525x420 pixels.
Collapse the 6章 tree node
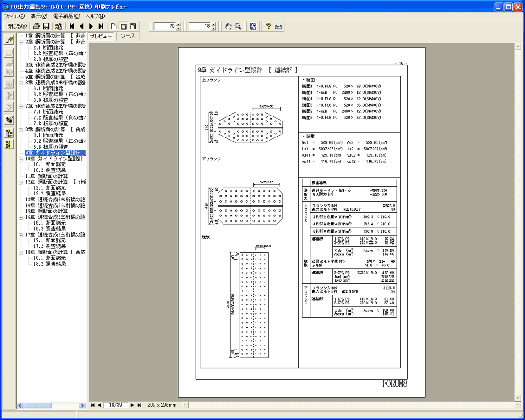point(21,83)
